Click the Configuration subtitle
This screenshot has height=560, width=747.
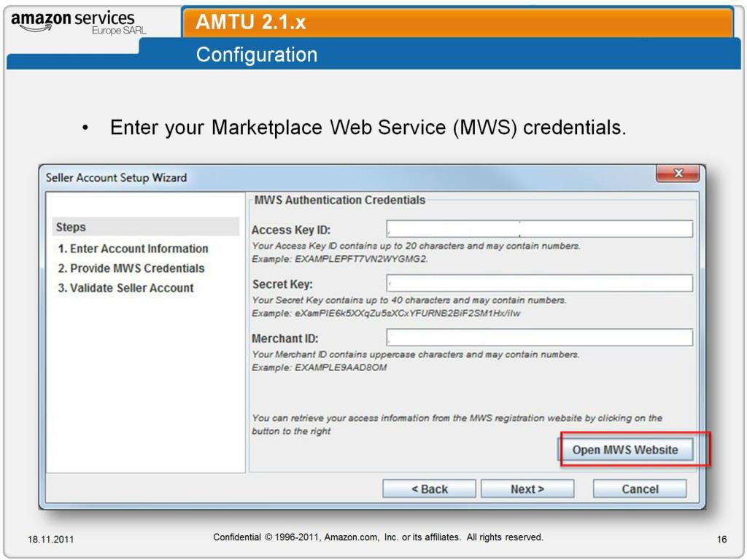[x=257, y=54]
